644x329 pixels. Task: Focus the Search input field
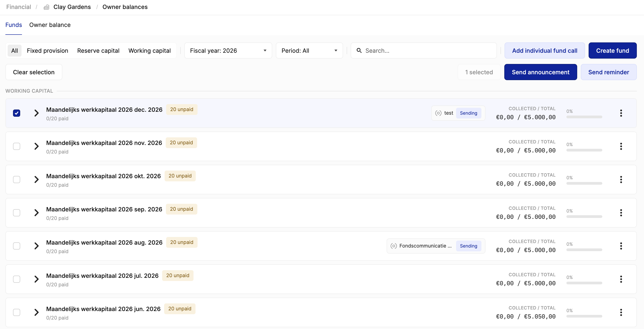click(424, 50)
